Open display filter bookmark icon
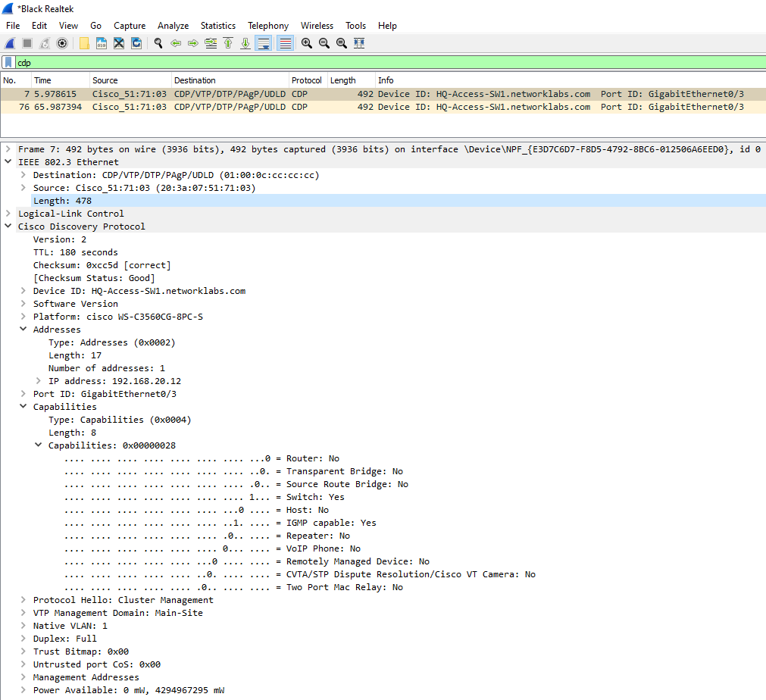 [8, 63]
